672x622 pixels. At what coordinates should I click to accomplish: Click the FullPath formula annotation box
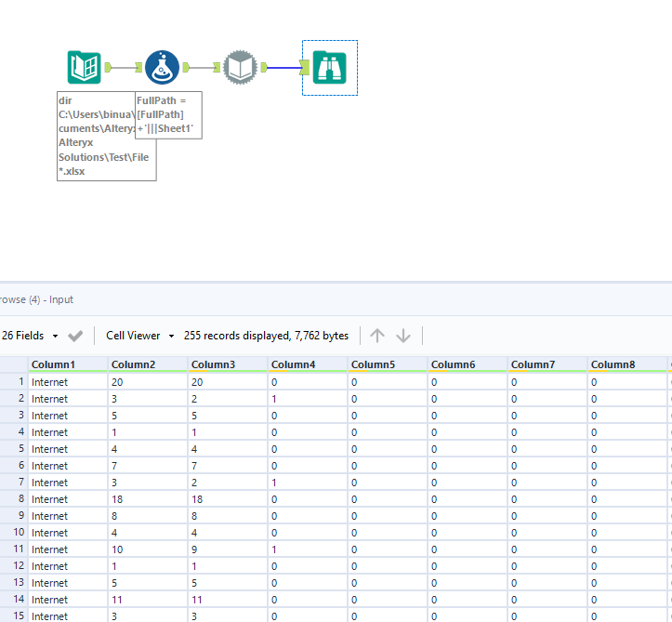pyautogui.click(x=168, y=114)
